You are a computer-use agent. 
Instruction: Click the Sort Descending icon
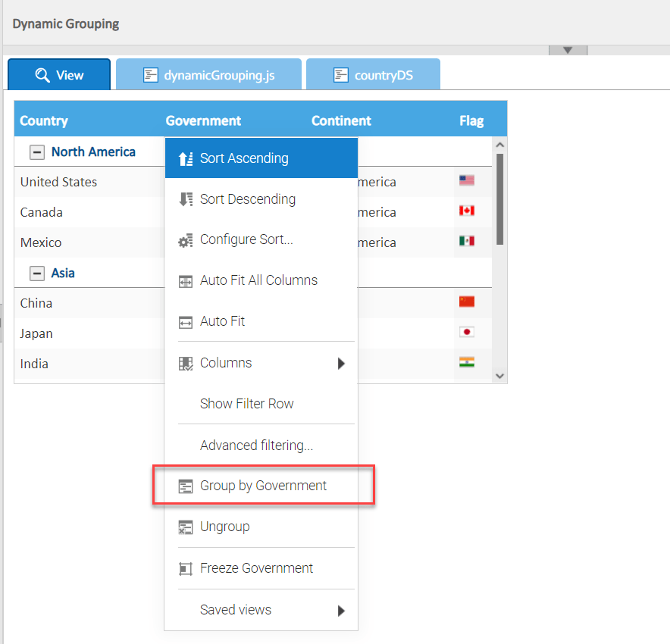(186, 199)
